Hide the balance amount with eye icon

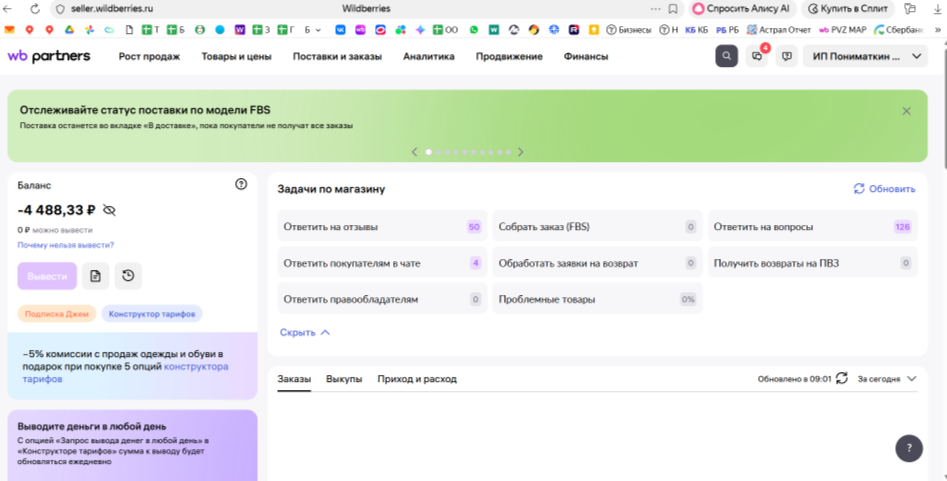pyautogui.click(x=109, y=210)
